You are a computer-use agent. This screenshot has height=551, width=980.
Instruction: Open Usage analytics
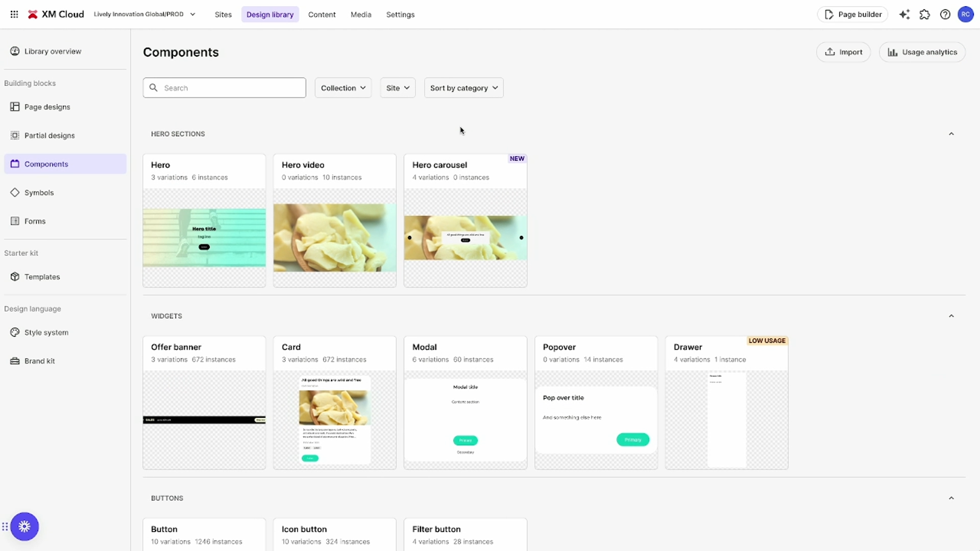[922, 52]
